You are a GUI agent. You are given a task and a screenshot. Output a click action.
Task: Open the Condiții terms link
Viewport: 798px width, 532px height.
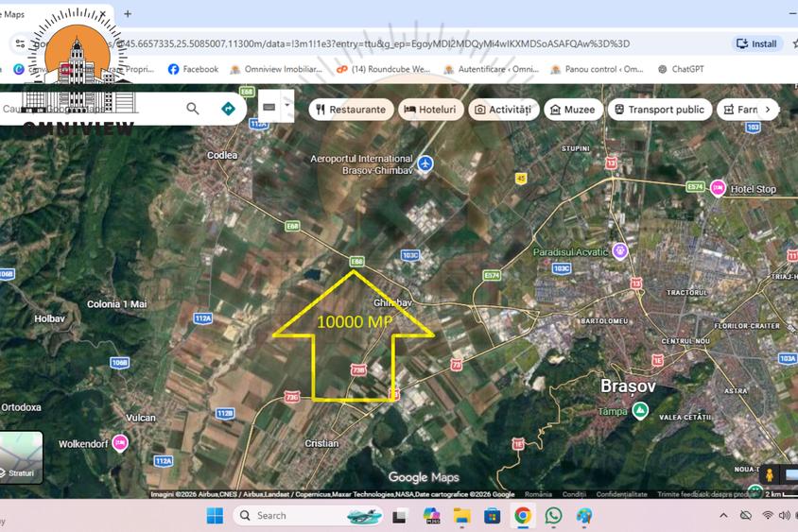(574, 494)
